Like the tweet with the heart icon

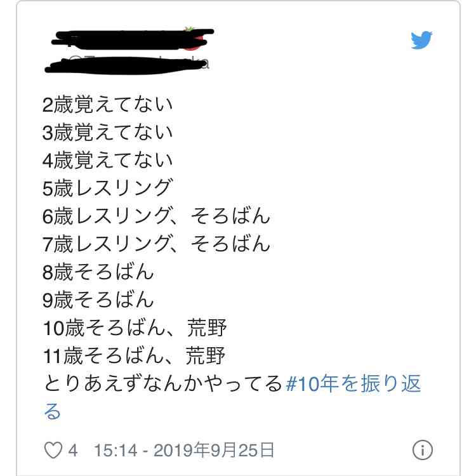pyautogui.click(x=53, y=450)
